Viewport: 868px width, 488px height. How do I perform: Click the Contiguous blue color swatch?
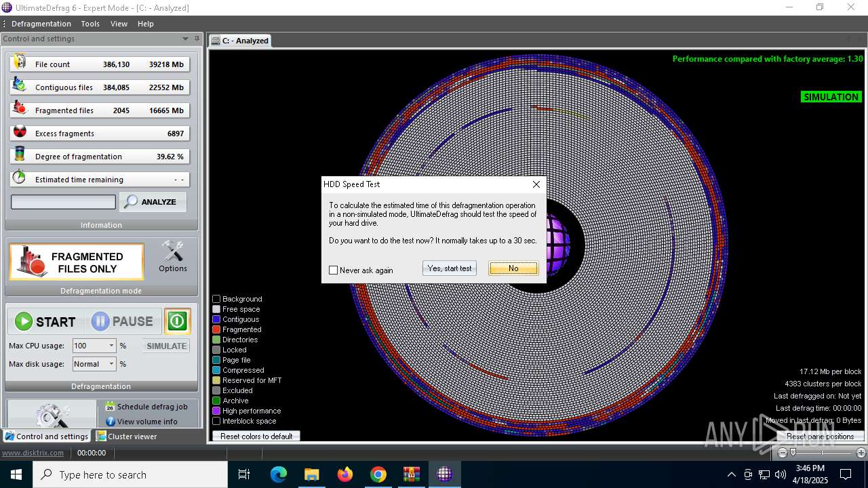[x=216, y=319]
